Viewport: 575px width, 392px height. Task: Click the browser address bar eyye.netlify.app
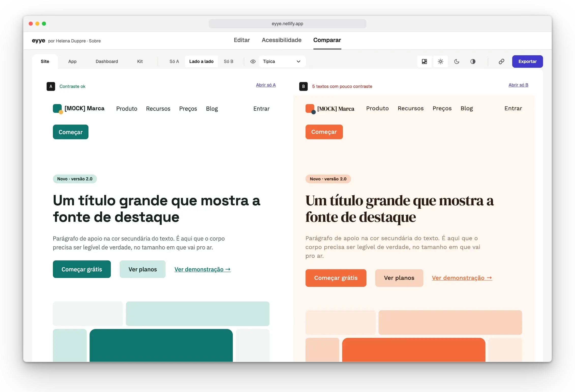coord(287,24)
